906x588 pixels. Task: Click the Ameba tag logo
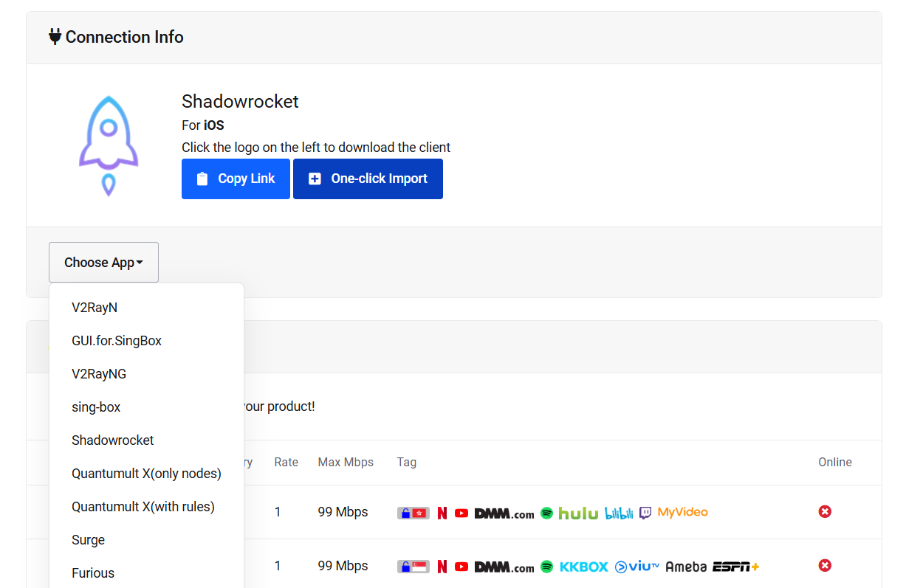(686, 567)
